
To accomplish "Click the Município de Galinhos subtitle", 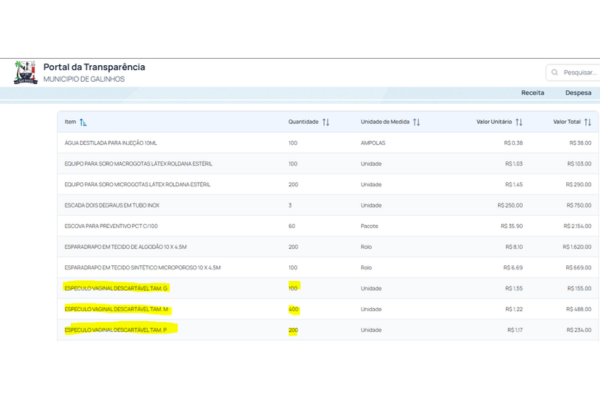I will [84, 79].
